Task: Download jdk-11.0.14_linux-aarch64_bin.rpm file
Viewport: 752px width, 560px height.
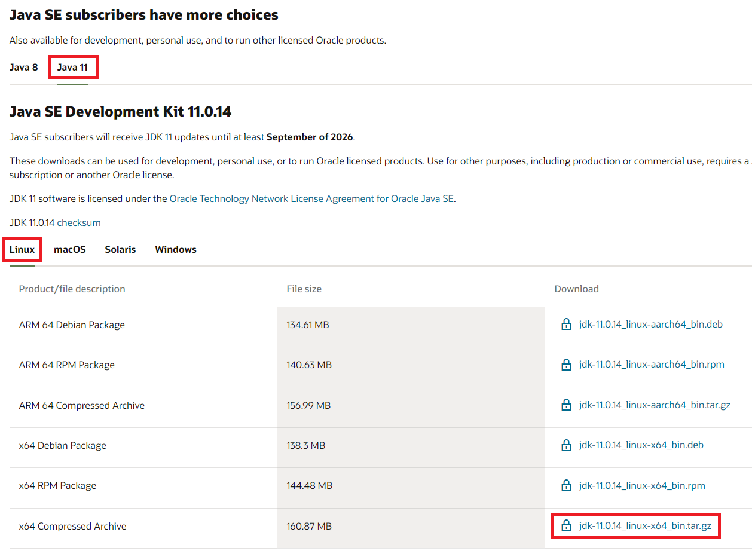Action: pyautogui.click(x=651, y=365)
